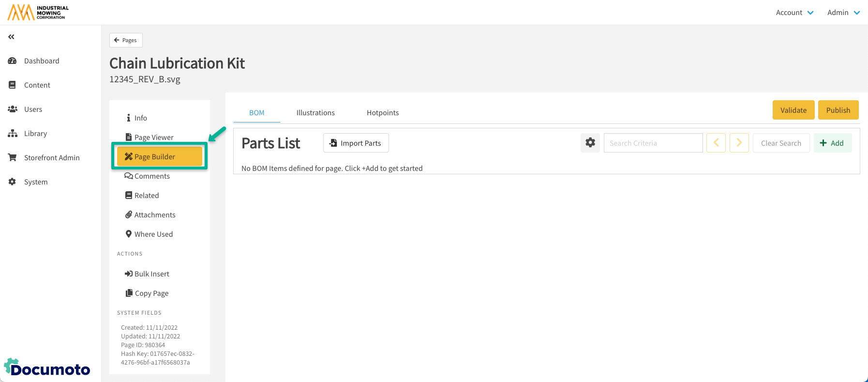This screenshot has height=382, width=868.
Task: Focus the Search Criteria input field
Action: (653, 143)
